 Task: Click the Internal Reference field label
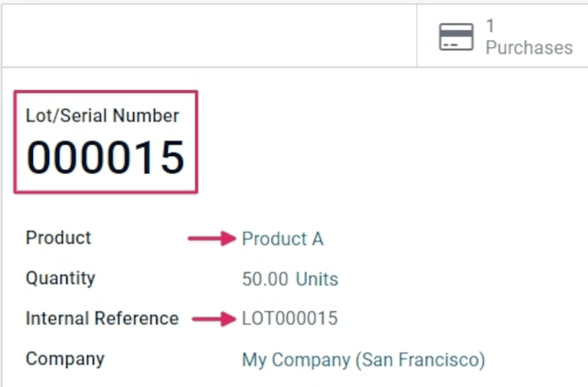tap(102, 318)
